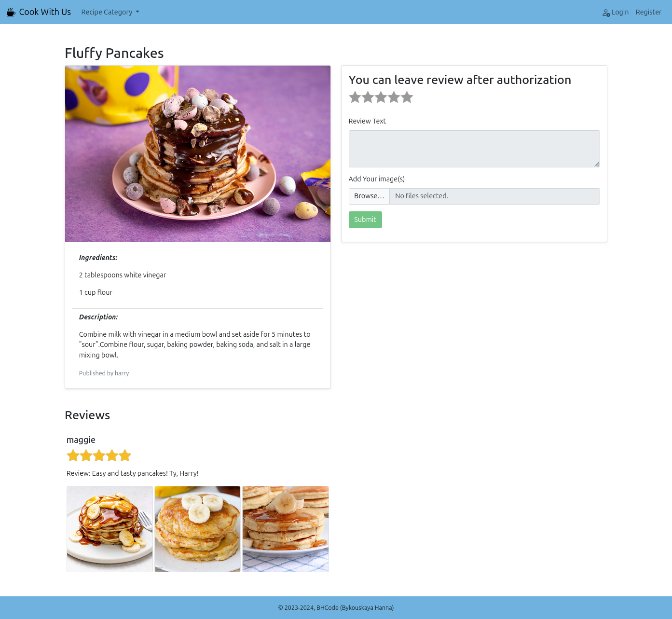The width and height of the screenshot is (672, 619).
Task: Click maggie's fifth gold review star
Action: (125, 455)
